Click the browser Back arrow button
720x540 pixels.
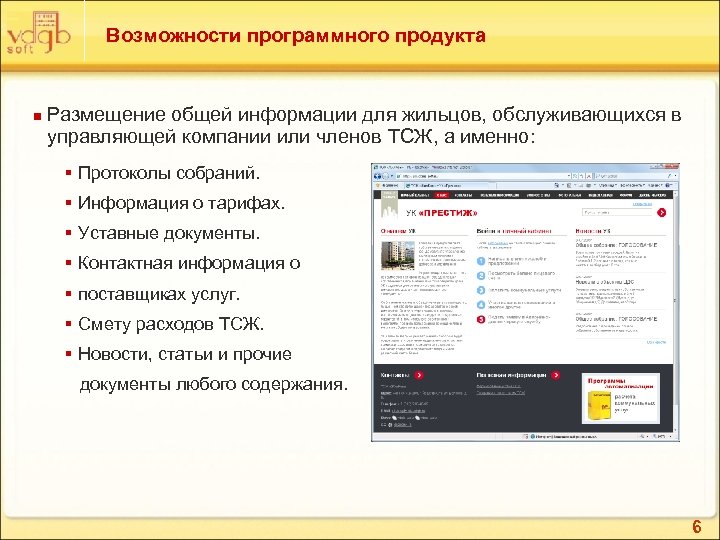(x=378, y=176)
